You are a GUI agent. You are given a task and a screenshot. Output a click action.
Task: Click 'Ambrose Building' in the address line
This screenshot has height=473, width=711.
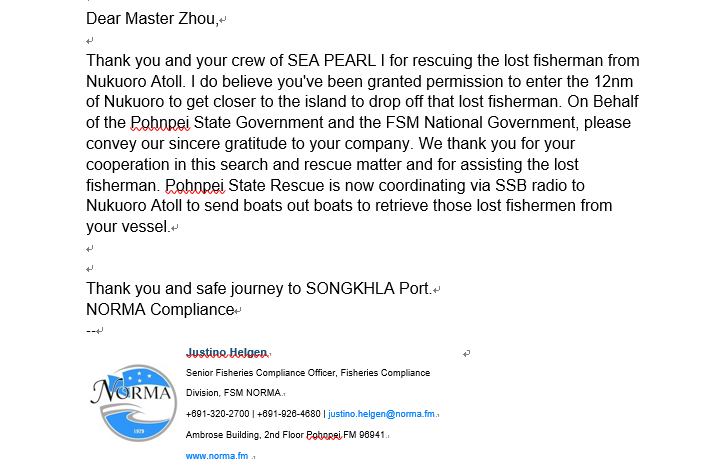(222, 435)
